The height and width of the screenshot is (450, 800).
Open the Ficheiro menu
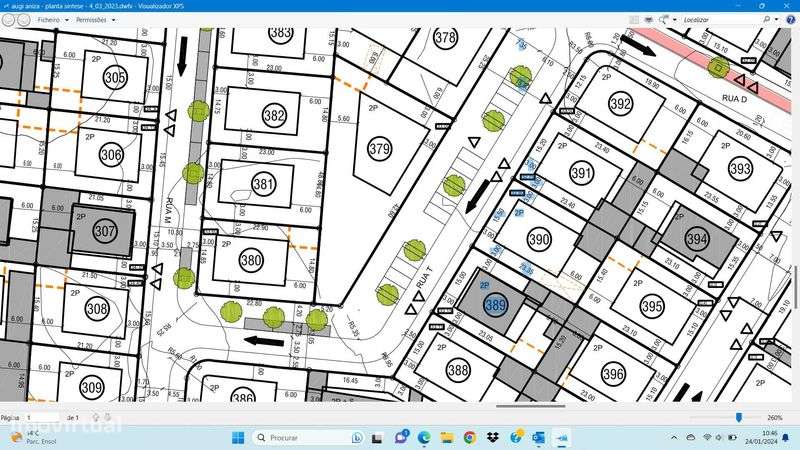[48, 20]
